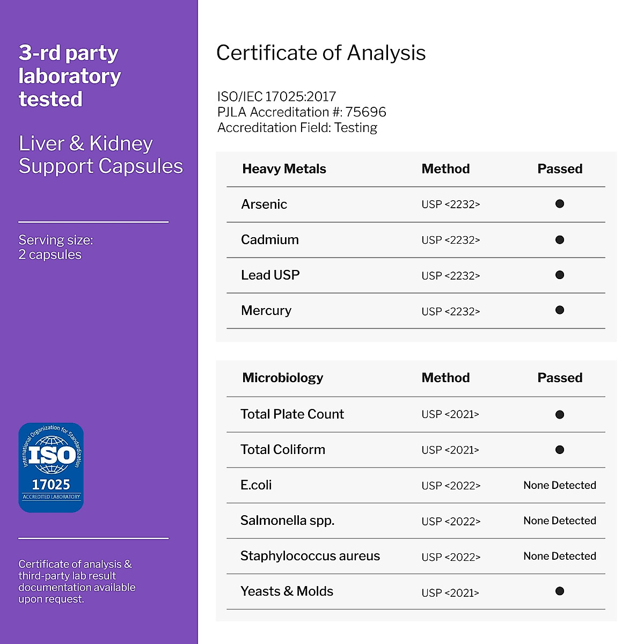Click the Total Plate Count passed dot
The image size is (644, 644).
(560, 414)
